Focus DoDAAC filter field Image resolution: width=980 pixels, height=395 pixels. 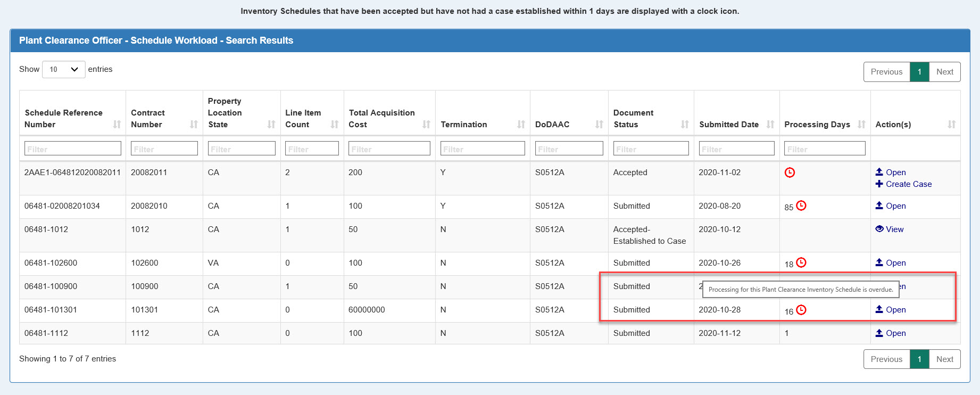pos(569,149)
